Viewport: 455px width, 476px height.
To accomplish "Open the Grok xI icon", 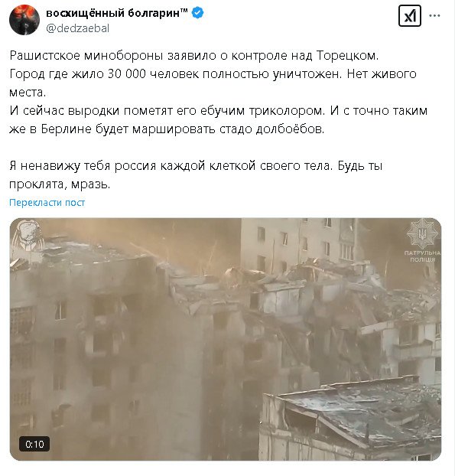I will tap(410, 16).
